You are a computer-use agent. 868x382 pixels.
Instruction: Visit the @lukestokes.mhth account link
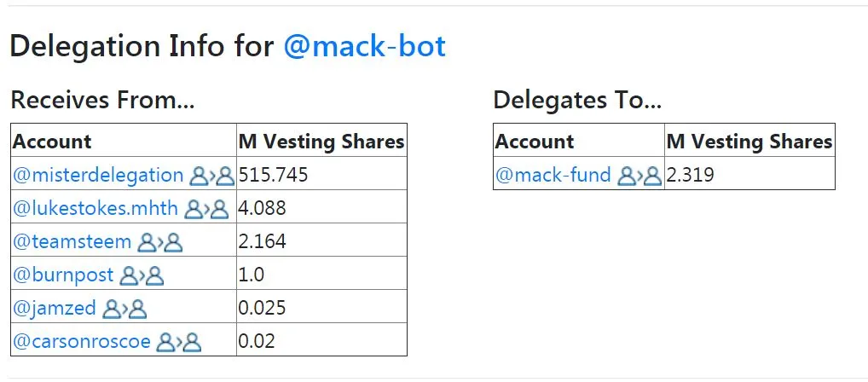point(95,208)
